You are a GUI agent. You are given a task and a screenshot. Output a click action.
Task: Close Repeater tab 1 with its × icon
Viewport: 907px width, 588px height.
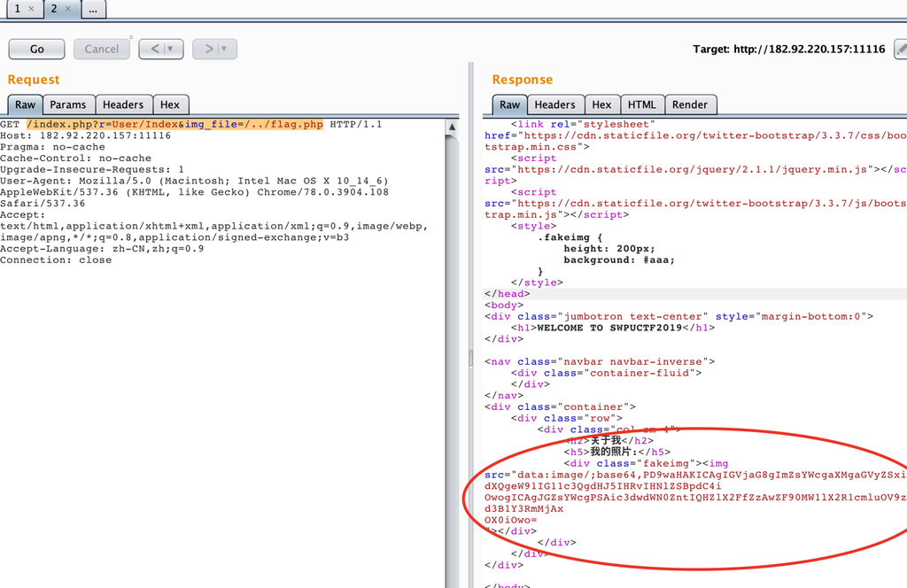[x=31, y=9]
